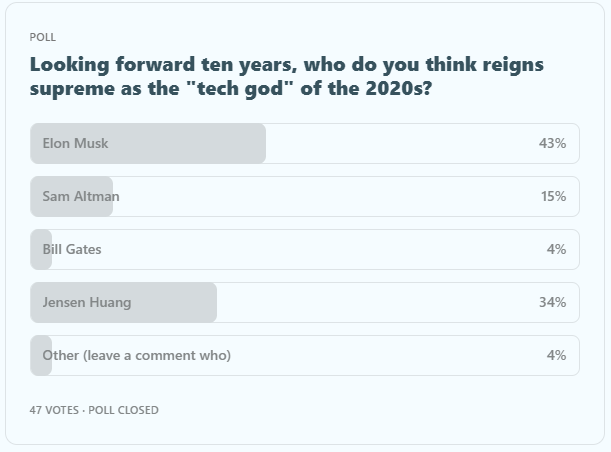
Task: Click the 43% result for Elon Musk
Action: 552,143
